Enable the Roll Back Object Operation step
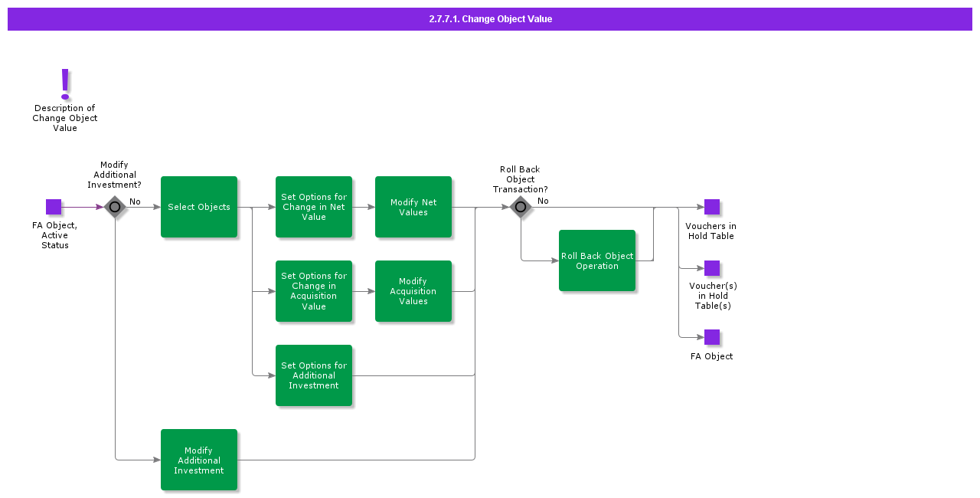This screenshot has height=498, width=980. [597, 260]
